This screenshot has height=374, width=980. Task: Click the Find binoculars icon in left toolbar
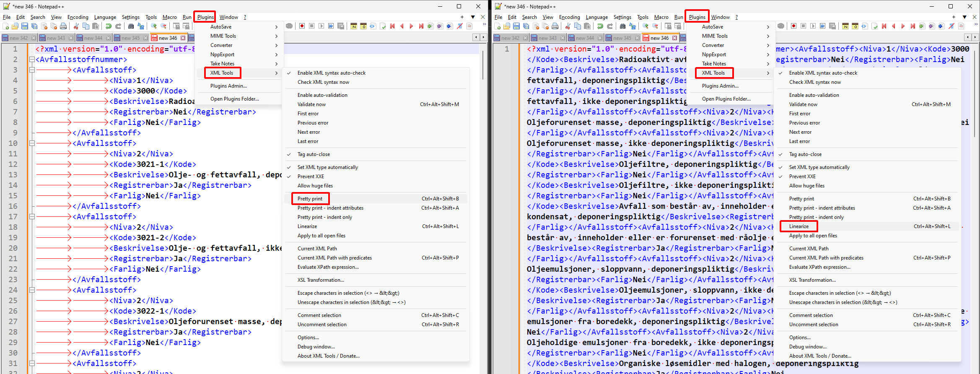click(x=131, y=26)
